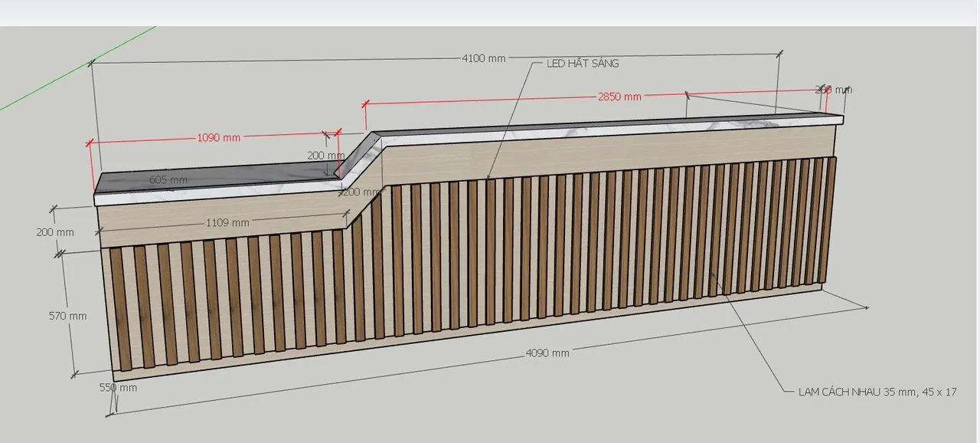This screenshot has height=443, width=980.
Task: Click the 200 mm label above 570 mm
Action: pos(55,232)
